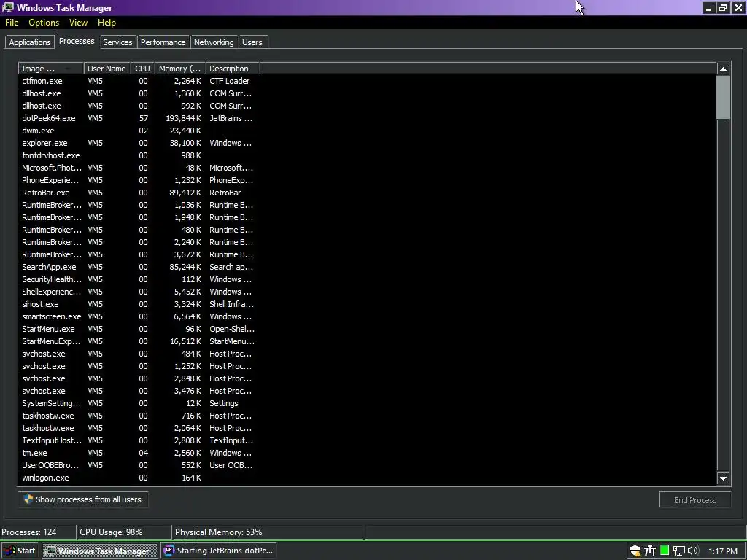Select the Processes tab

tap(77, 41)
